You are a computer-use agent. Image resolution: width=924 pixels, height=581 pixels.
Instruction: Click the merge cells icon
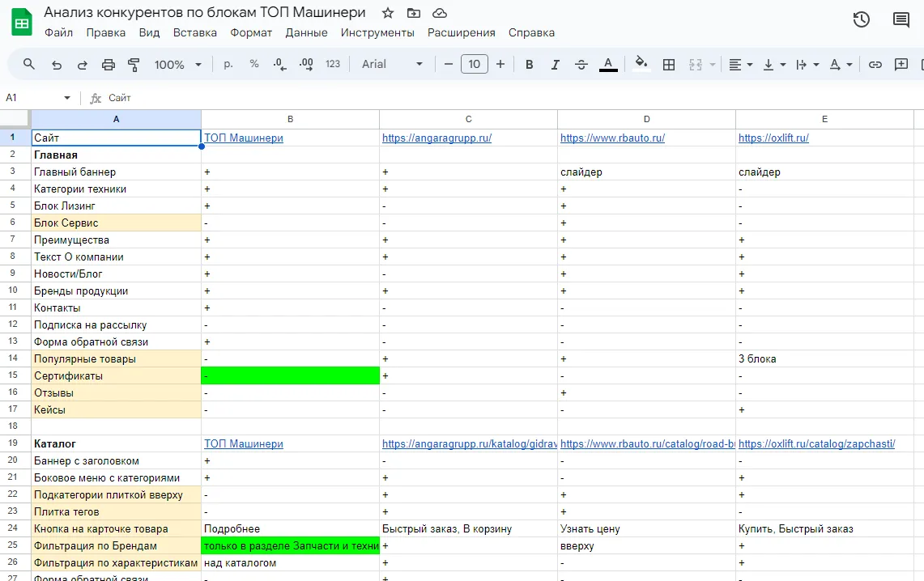coord(696,64)
